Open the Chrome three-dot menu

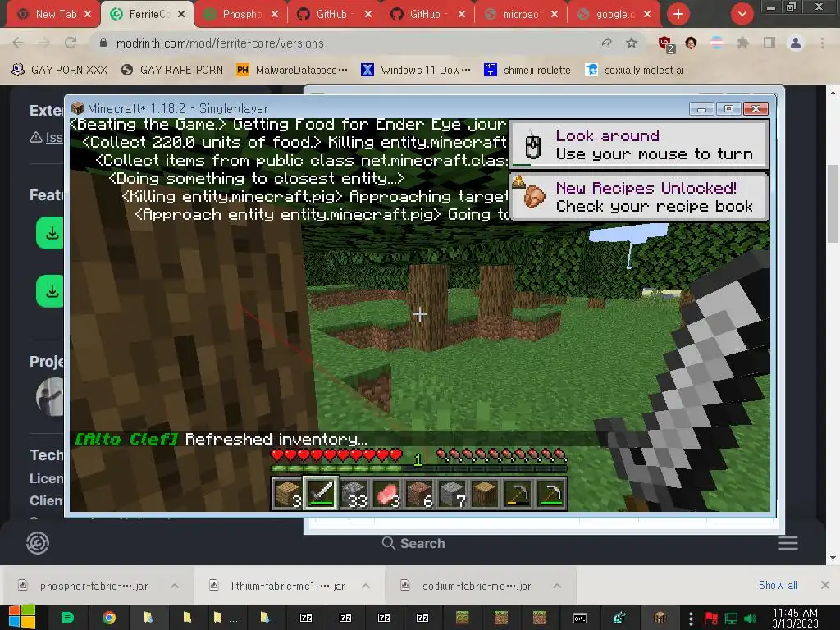point(822,43)
